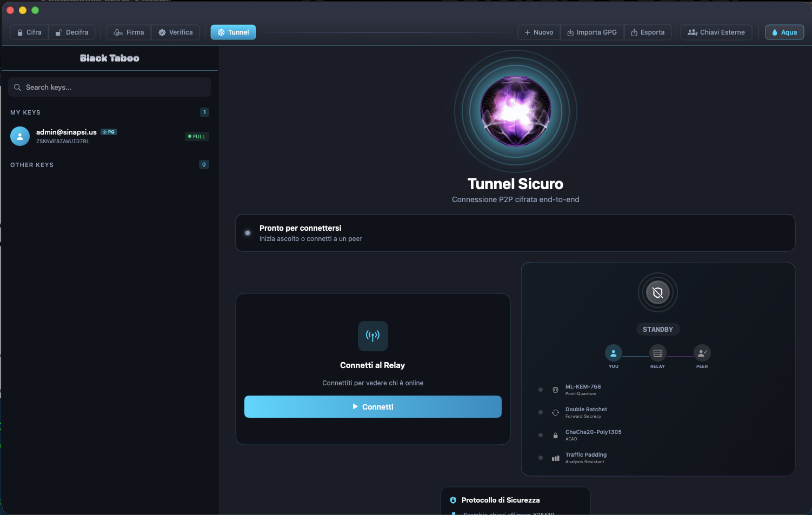Select the YOU node icon

coord(613,353)
